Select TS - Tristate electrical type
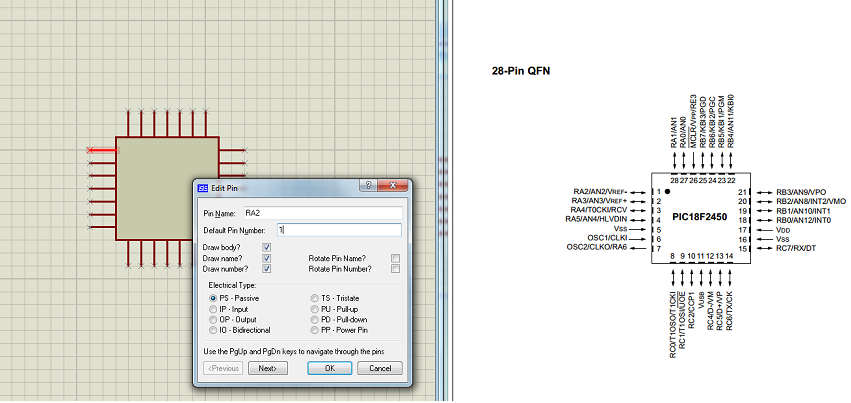The image size is (851, 403). [x=334, y=298]
